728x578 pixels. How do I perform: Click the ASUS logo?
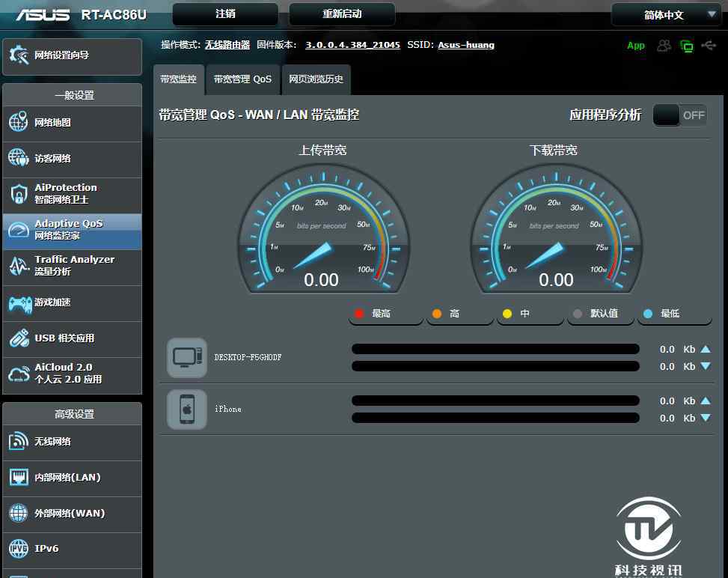[x=43, y=15]
